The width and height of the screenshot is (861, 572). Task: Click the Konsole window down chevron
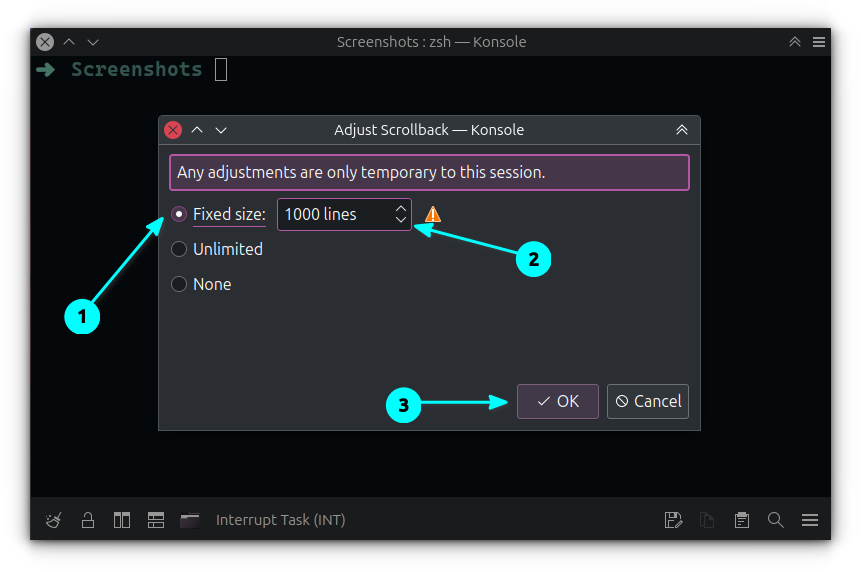93,42
